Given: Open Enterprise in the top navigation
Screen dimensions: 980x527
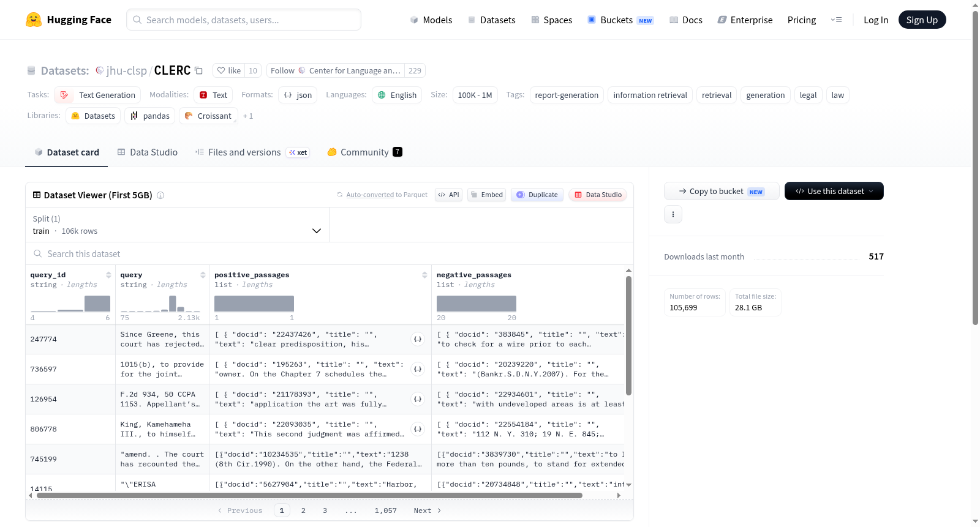Looking at the screenshot, I should tap(745, 20).
